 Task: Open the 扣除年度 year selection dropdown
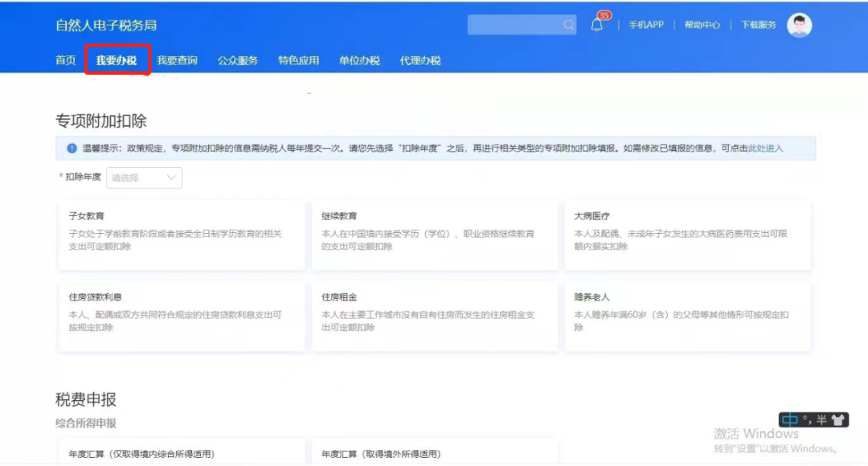pos(143,178)
